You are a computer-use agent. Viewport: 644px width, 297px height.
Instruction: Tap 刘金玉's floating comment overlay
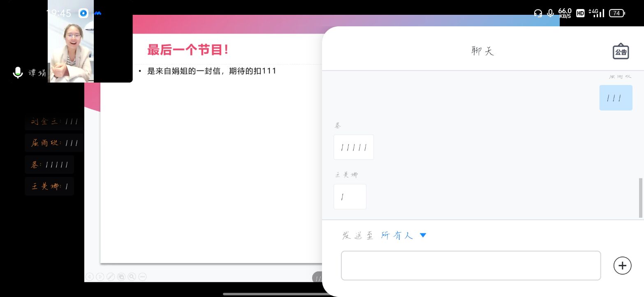[x=54, y=122]
